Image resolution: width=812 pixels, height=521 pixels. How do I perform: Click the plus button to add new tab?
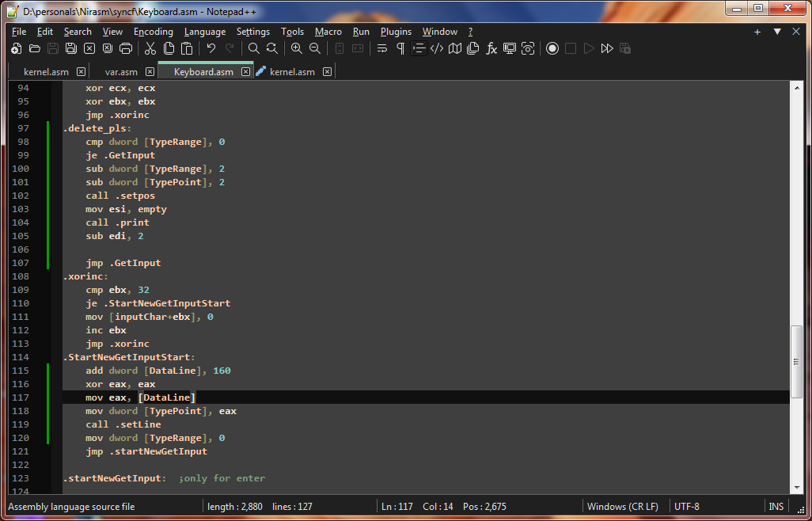pos(757,32)
